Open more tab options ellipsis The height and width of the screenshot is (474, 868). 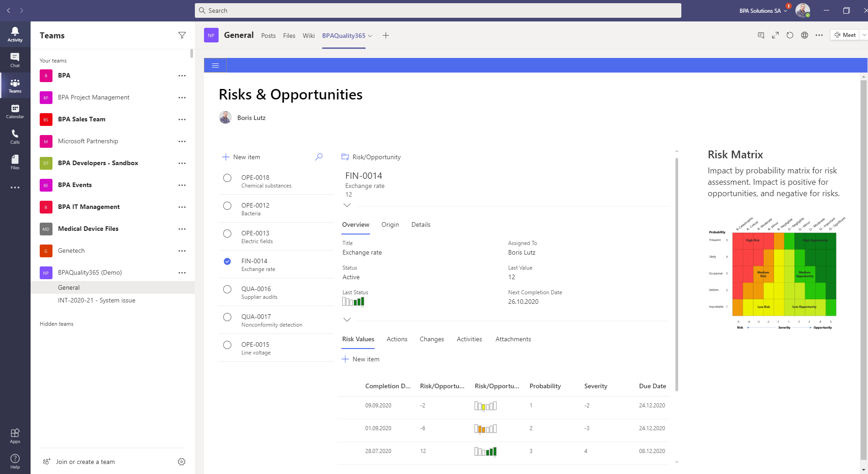point(819,35)
